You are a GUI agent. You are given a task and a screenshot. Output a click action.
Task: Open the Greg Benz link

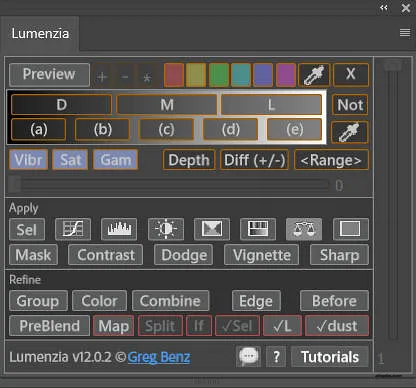click(159, 357)
